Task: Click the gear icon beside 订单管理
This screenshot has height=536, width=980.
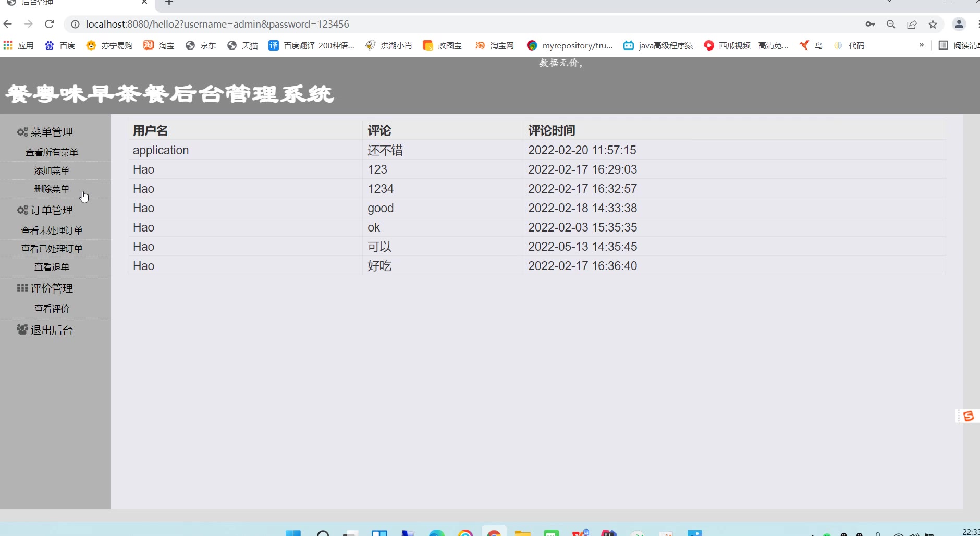Action: point(22,210)
